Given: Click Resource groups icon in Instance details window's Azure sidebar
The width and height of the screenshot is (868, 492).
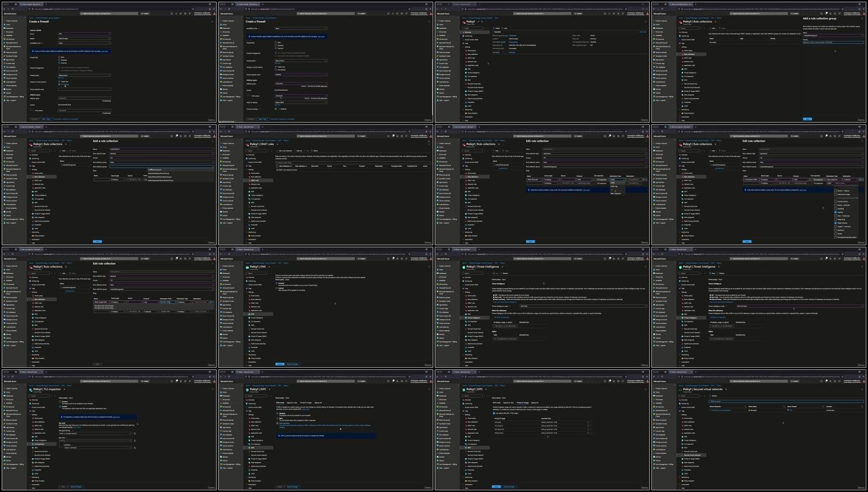Looking at the screenshot, I should [4, 52].
